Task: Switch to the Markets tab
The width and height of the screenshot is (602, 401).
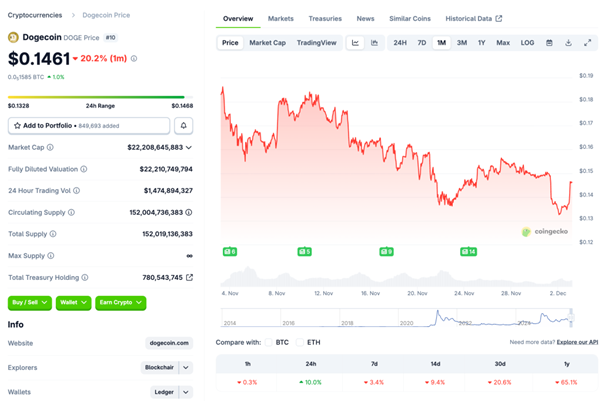Action: click(281, 18)
